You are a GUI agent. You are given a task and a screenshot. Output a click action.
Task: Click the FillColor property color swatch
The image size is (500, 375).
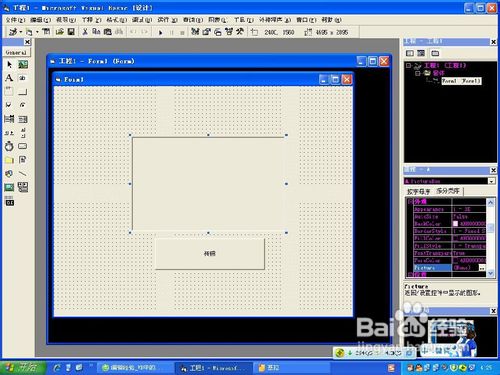(x=455, y=238)
